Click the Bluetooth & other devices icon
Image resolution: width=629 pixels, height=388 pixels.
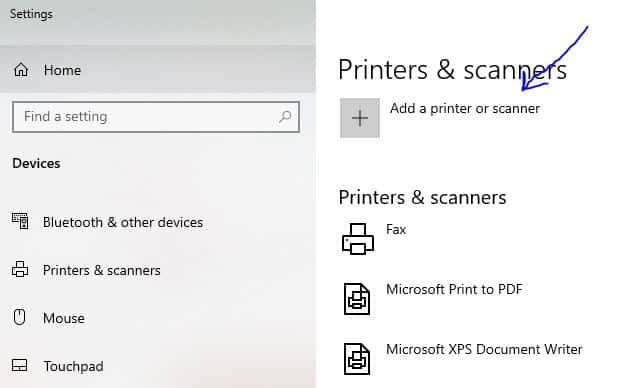(20, 221)
